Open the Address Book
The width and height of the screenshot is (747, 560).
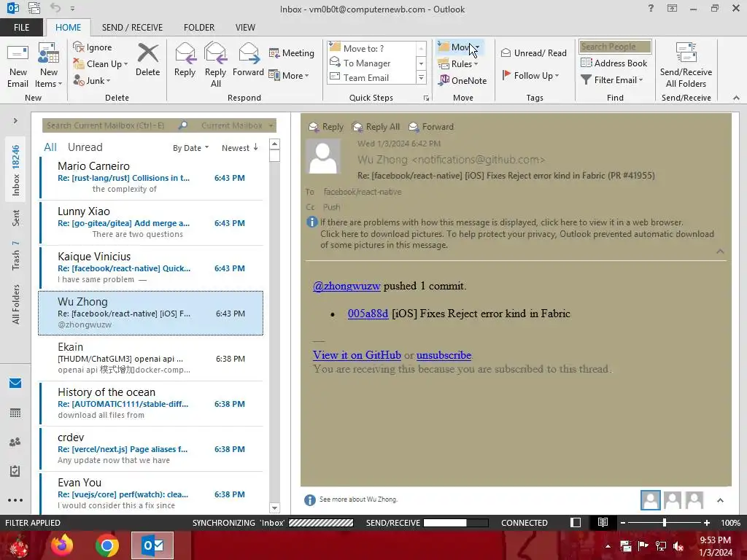click(x=614, y=63)
